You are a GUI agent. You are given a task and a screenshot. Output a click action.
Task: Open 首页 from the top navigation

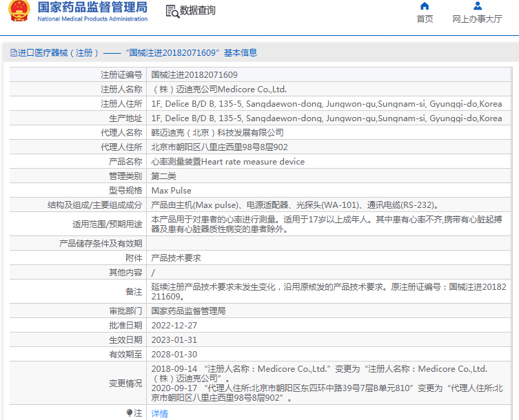[425, 19]
